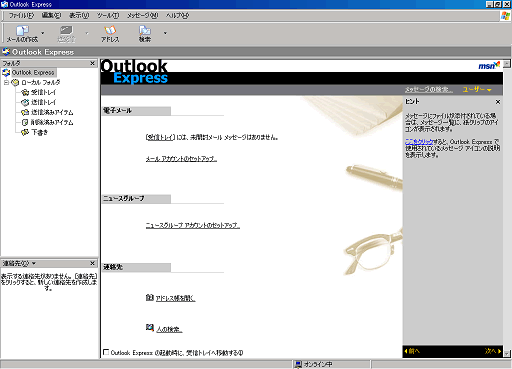Open the Contacts pane dropdown menu

34,263
